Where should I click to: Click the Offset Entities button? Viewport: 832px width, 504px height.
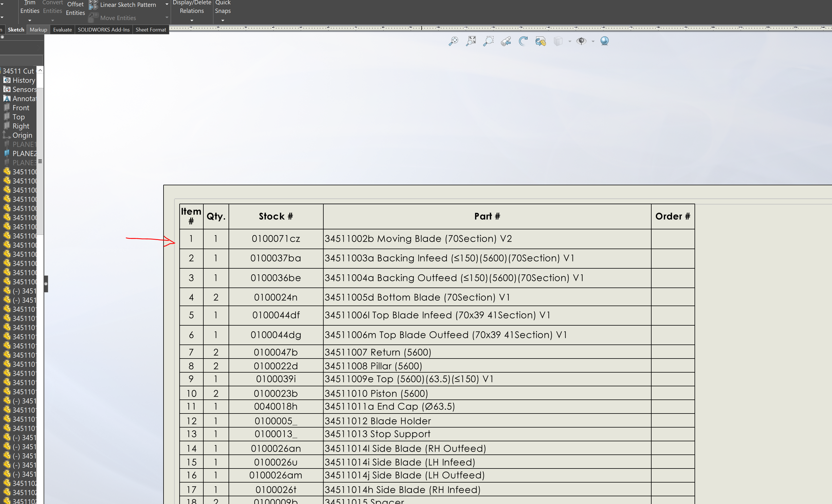[x=75, y=8]
